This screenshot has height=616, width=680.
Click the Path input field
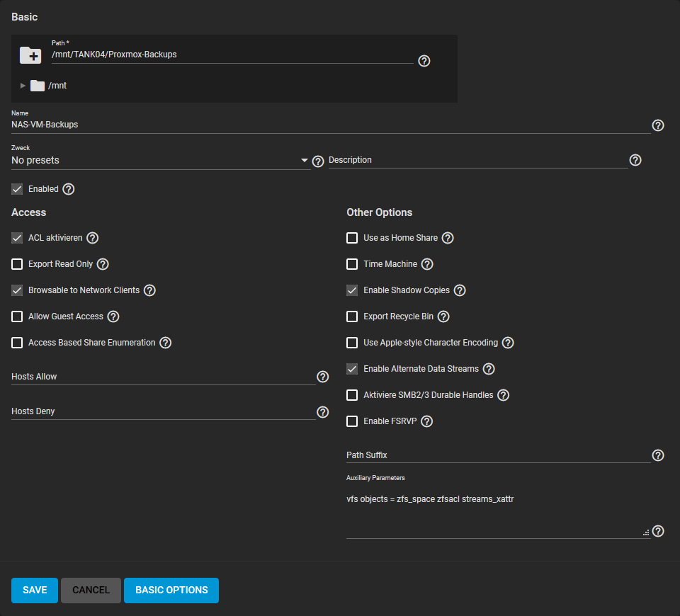pyautogui.click(x=232, y=55)
